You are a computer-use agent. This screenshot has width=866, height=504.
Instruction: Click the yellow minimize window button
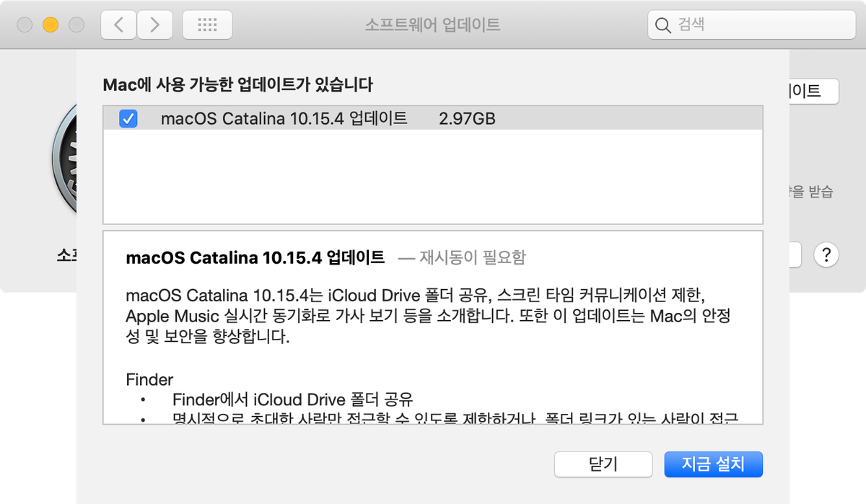(x=51, y=25)
